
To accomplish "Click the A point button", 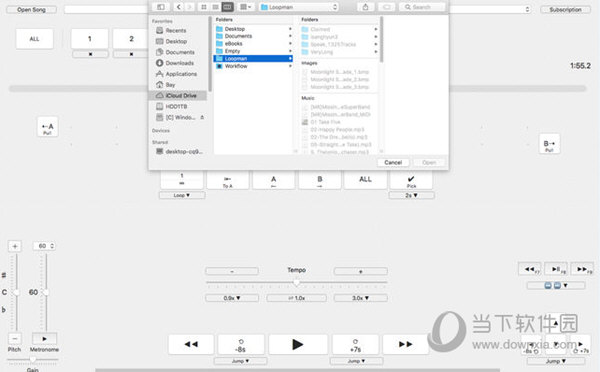I will tap(273, 181).
